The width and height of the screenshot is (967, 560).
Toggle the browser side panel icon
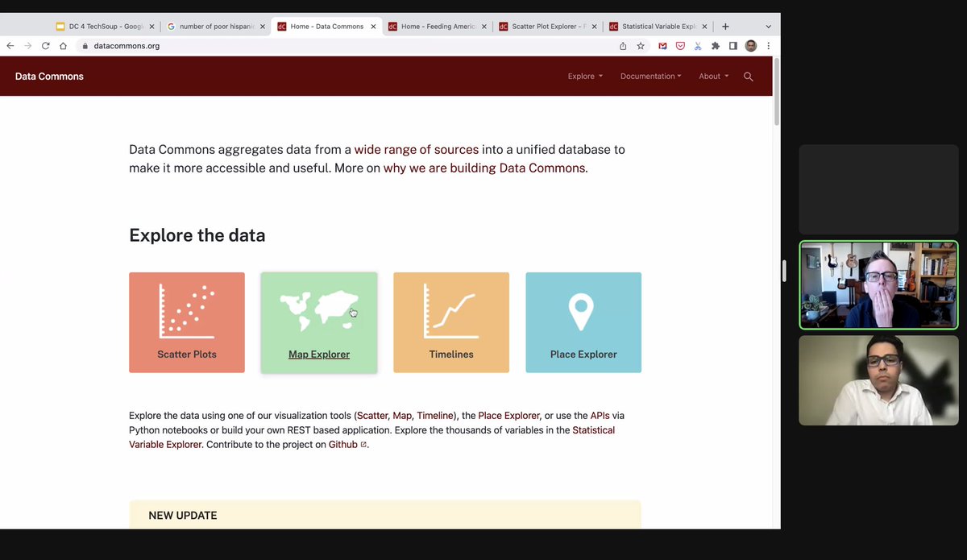click(733, 46)
